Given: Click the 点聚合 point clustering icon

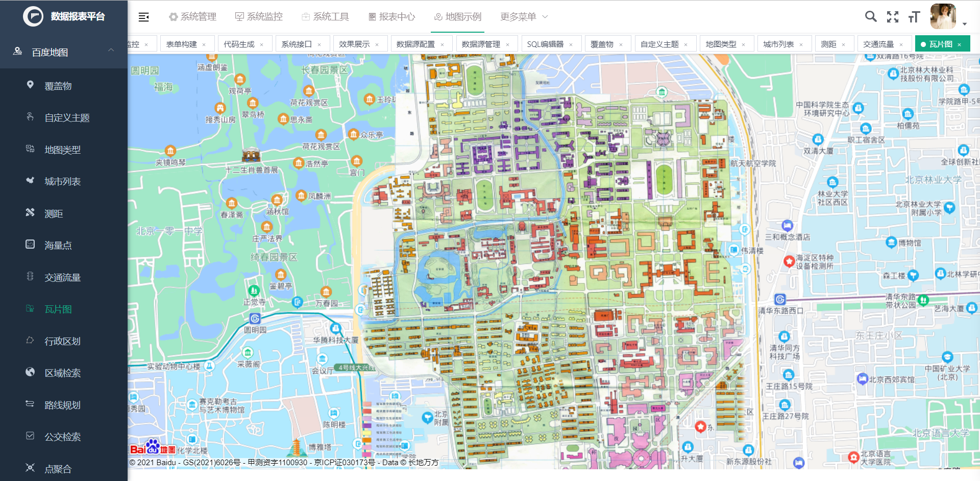Looking at the screenshot, I should pos(30,468).
